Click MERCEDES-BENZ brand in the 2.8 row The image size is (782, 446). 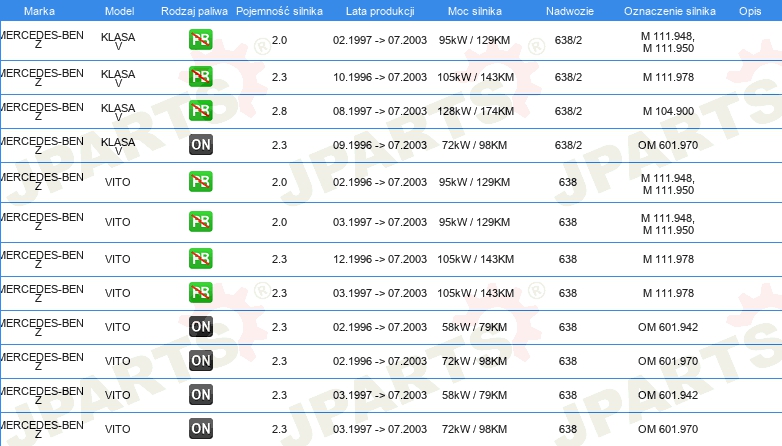click(42, 111)
